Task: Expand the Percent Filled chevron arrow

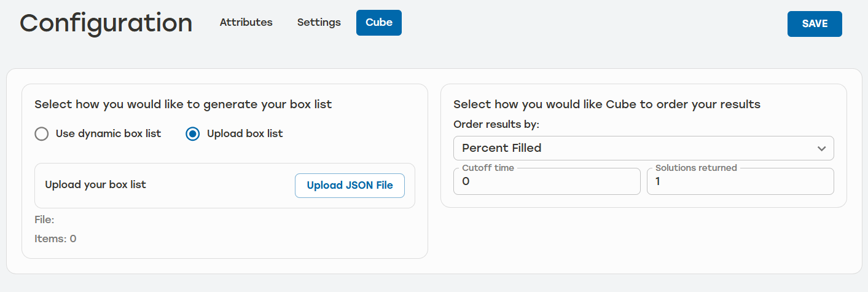Action: [x=821, y=149]
